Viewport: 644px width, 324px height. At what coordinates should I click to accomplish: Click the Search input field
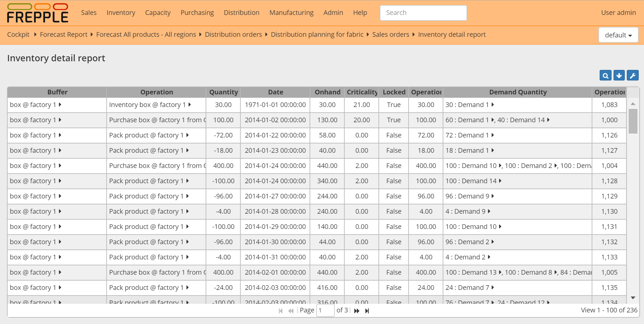(423, 13)
